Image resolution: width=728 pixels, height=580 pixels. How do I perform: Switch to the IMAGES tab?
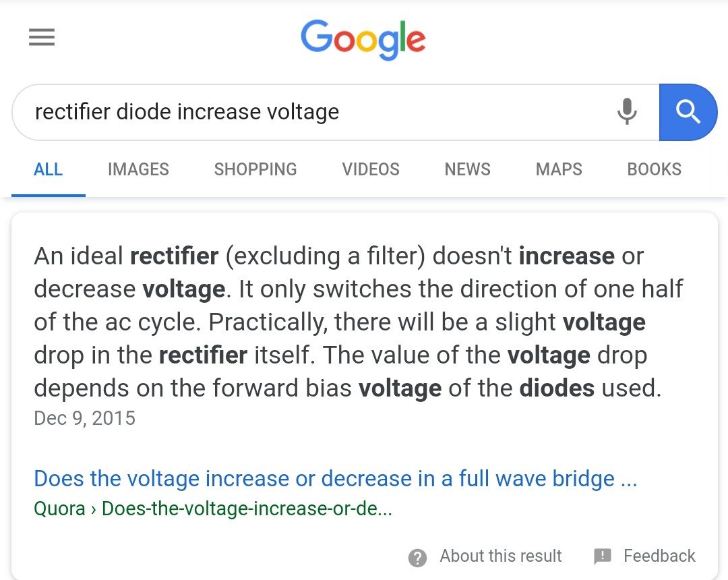138,169
